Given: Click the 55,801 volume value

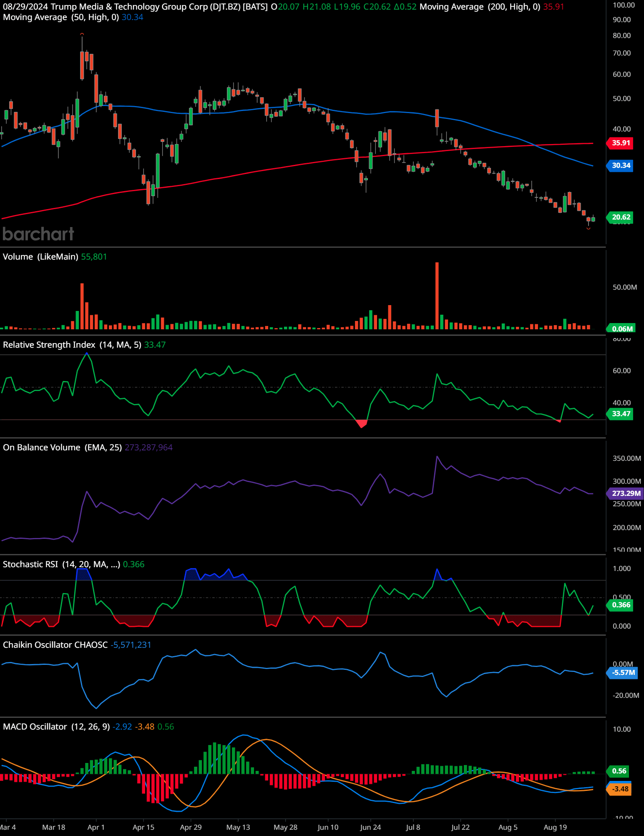Looking at the screenshot, I should click(x=94, y=257).
